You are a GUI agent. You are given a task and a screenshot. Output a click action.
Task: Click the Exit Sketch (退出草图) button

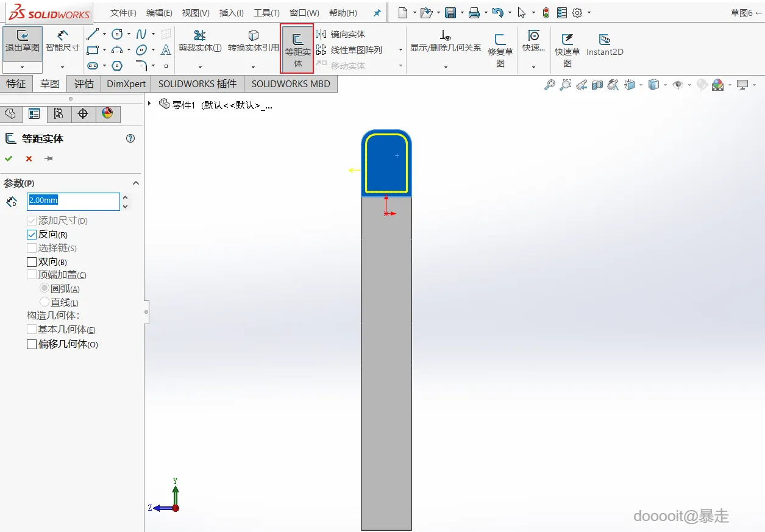(x=23, y=42)
